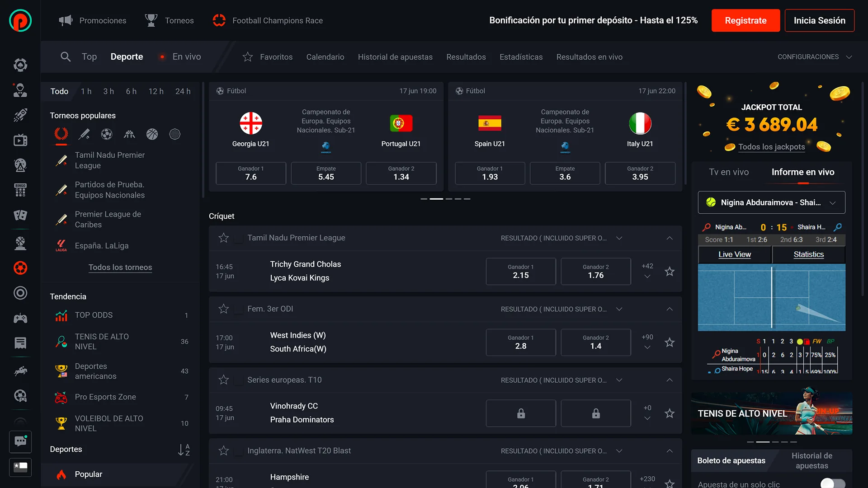Open RESULTADO market dropdown for Fem. 3er ODI

point(561,309)
